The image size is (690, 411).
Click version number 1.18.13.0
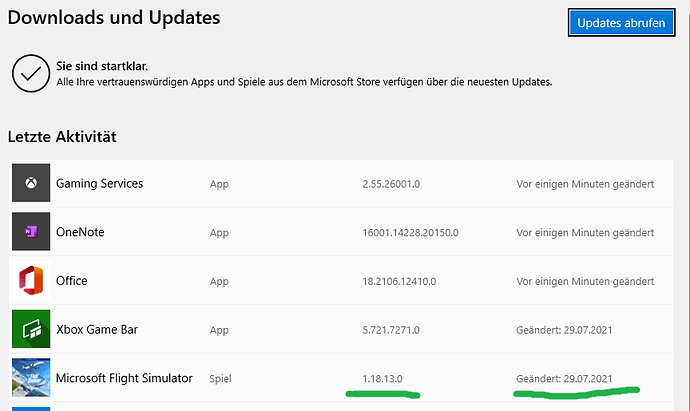tap(382, 378)
